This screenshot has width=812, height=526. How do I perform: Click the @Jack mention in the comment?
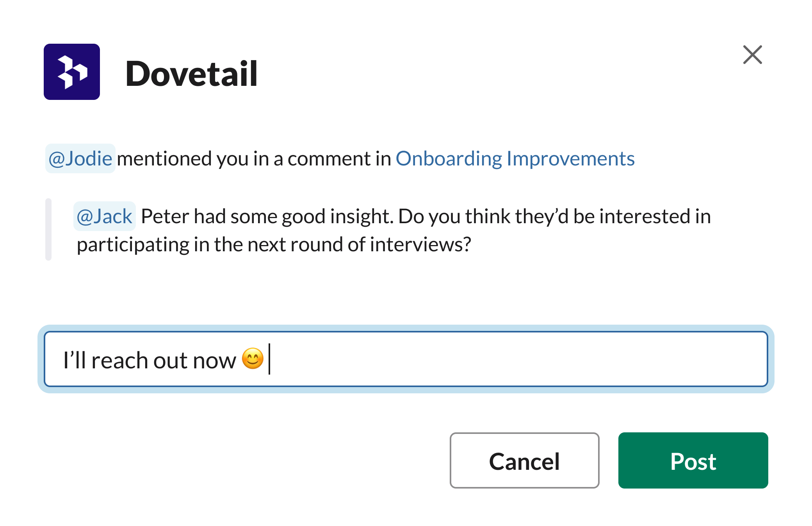pyautogui.click(x=104, y=216)
